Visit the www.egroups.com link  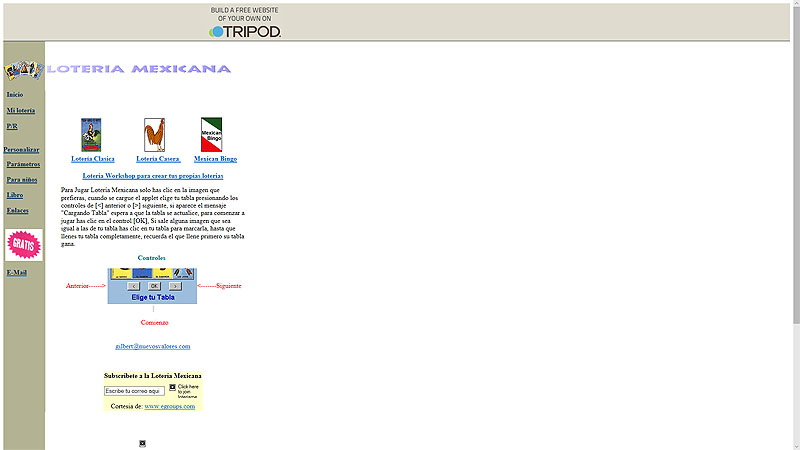click(169, 406)
